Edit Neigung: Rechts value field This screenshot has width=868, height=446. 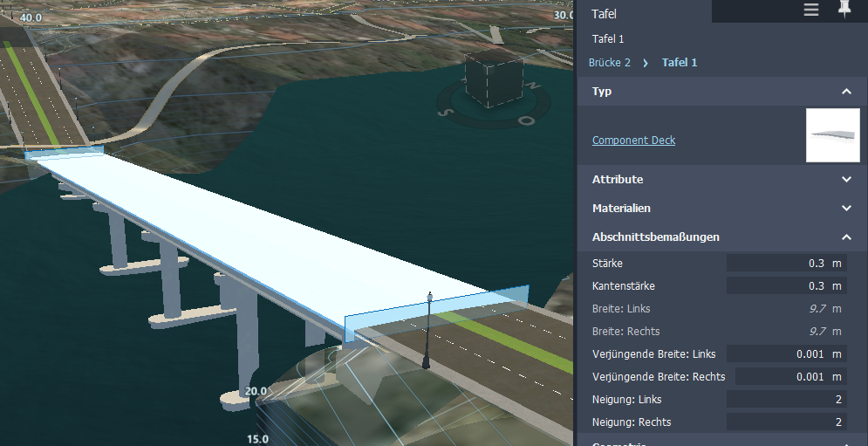tap(786, 422)
